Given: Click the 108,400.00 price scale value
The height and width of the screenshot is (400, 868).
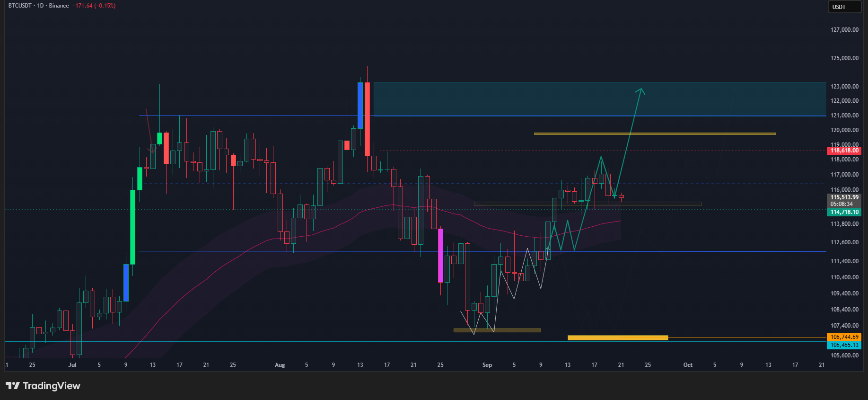Looking at the screenshot, I should click(x=844, y=310).
